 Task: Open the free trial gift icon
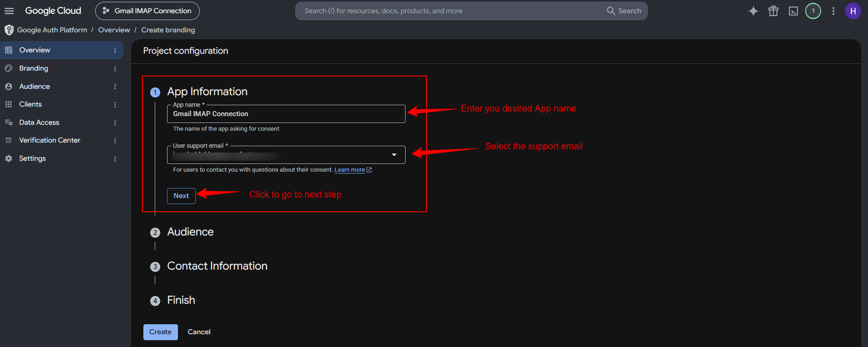click(773, 11)
